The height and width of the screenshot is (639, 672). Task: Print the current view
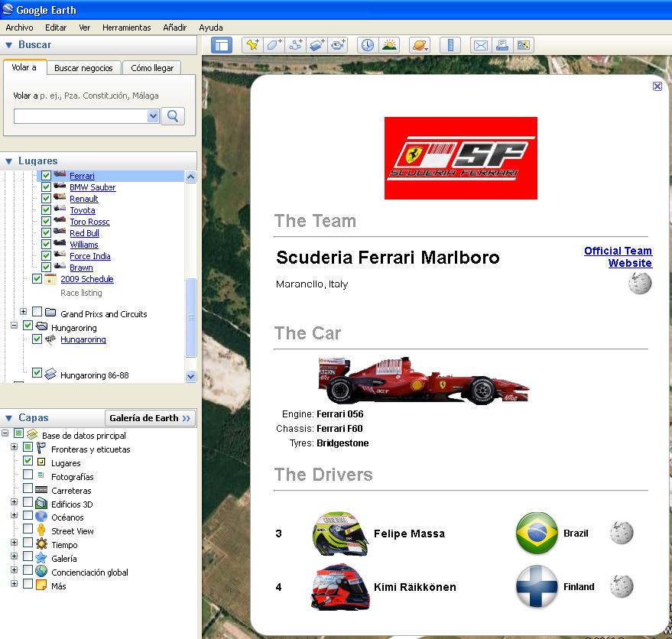(x=502, y=45)
